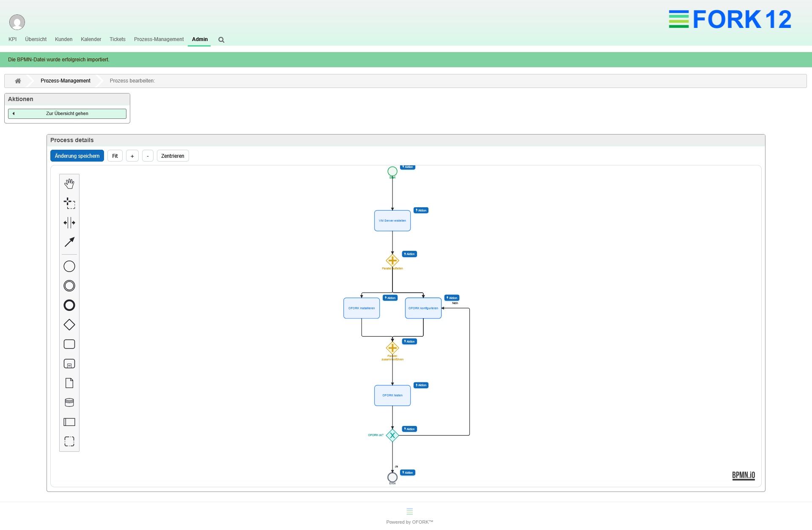
Task: Switch to the Prozess-Management menu item
Action: pyautogui.click(x=158, y=39)
